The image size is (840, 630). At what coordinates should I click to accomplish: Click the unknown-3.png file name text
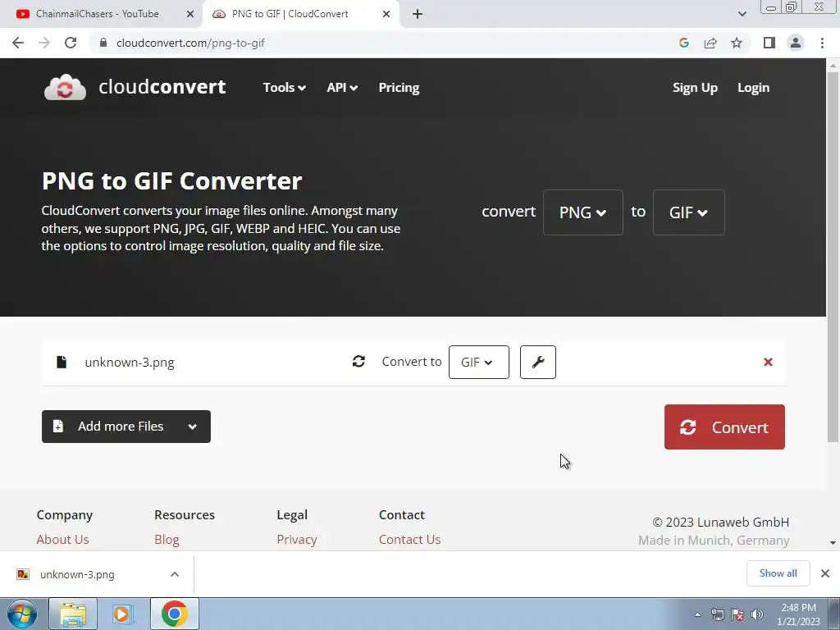click(x=129, y=362)
